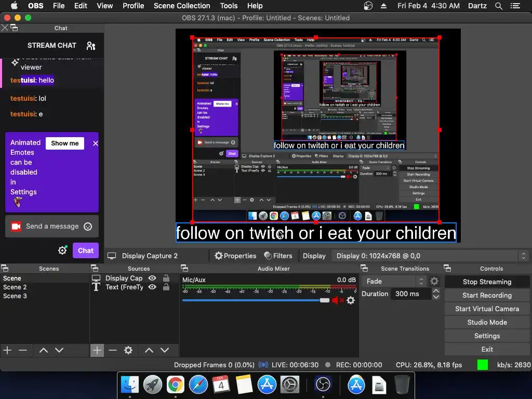The height and width of the screenshot is (399, 532).
Task: Toggle lock on Display Cap source
Action: point(166,278)
